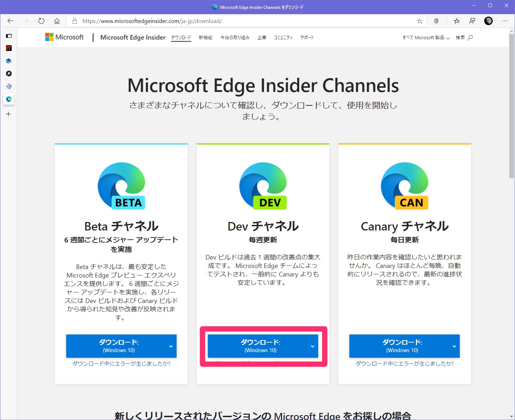Open the user profile avatar

coord(488,21)
